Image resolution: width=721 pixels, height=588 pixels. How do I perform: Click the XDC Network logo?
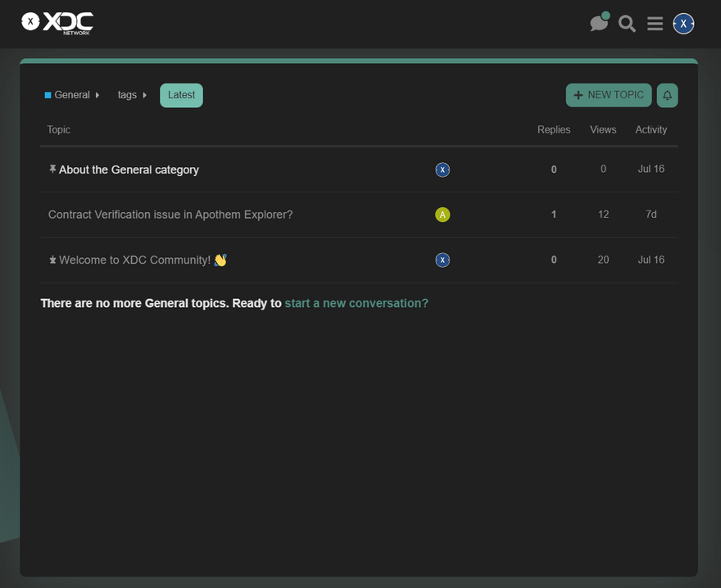[57, 22]
